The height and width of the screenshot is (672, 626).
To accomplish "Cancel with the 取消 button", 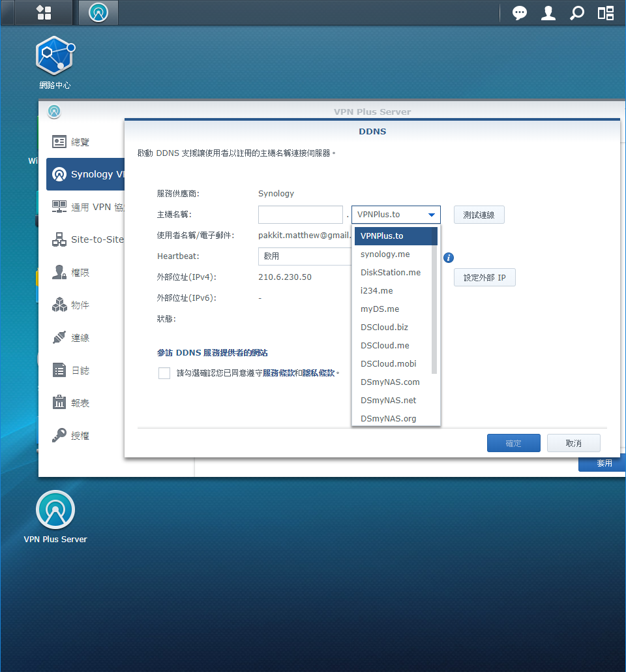I will point(574,443).
